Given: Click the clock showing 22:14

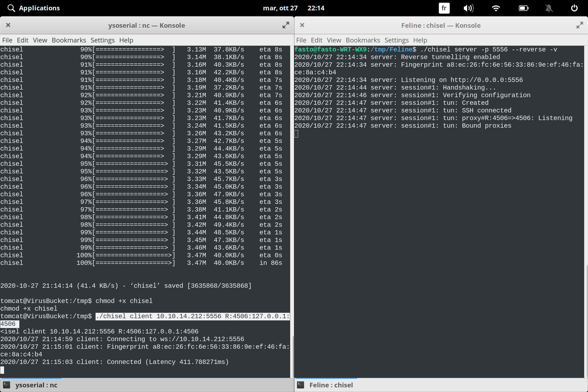Looking at the screenshot, I should point(316,8).
